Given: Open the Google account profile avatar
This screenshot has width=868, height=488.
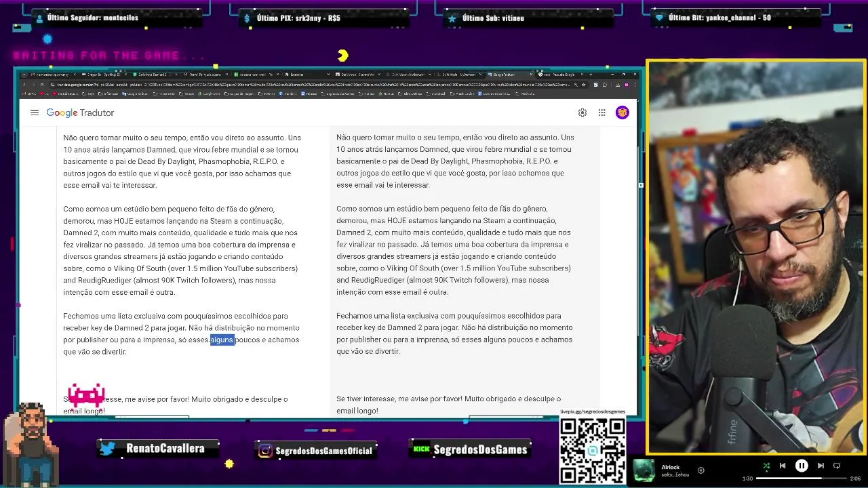Looking at the screenshot, I should 622,113.
